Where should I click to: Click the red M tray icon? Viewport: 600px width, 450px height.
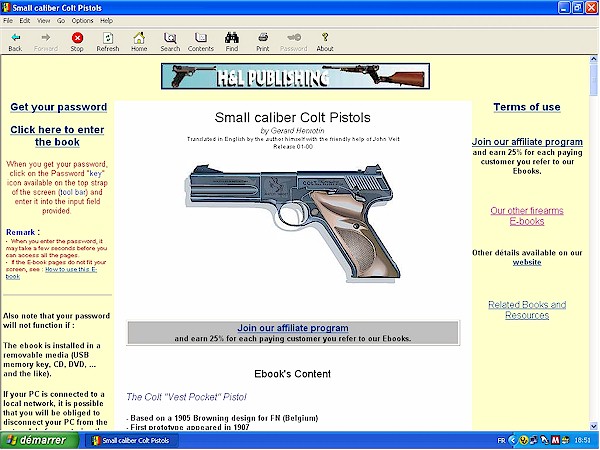coord(555,440)
